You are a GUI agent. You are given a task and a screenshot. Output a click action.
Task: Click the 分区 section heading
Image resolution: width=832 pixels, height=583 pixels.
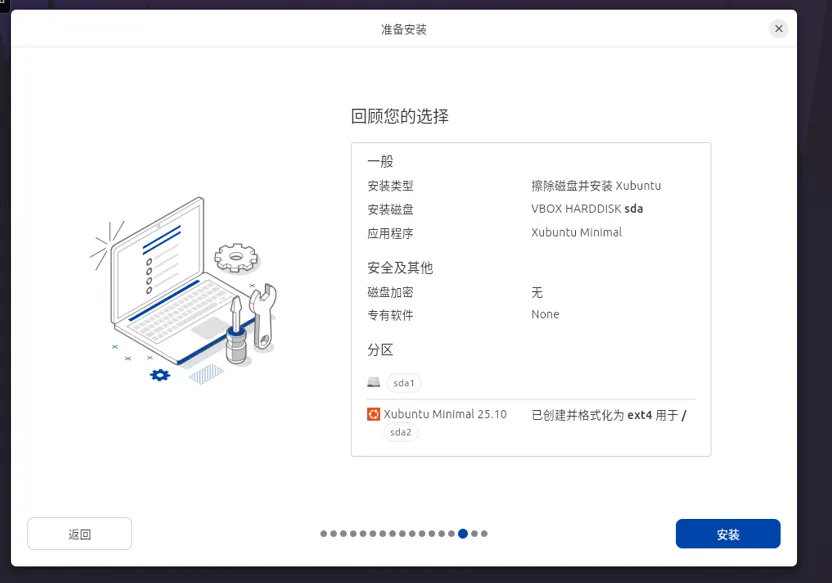[380, 350]
